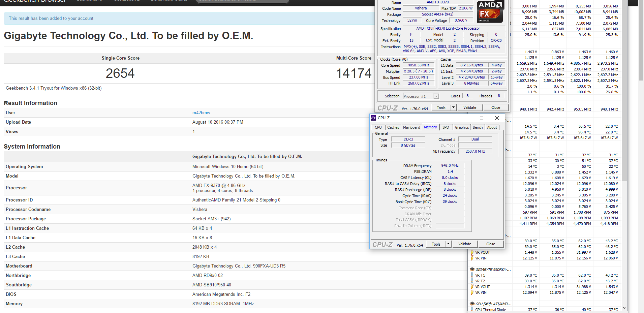644x313 pixels.
Task: Click the Multiplier x 20.5 field
Action: tap(419, 71)
